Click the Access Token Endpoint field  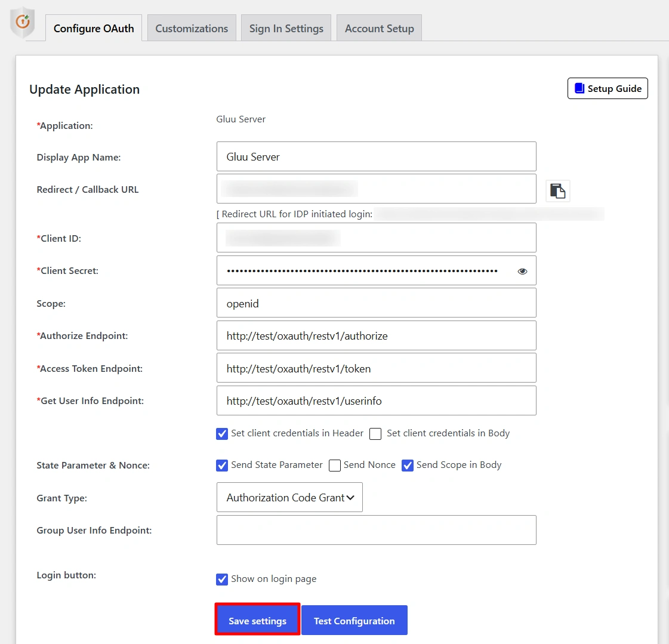point(377,368)
